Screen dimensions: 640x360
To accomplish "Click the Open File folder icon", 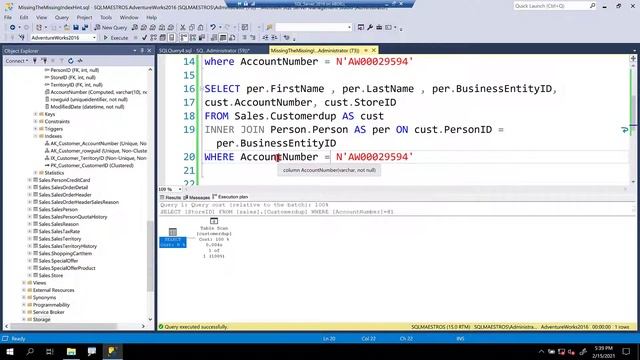I will [x=67, y=27].
